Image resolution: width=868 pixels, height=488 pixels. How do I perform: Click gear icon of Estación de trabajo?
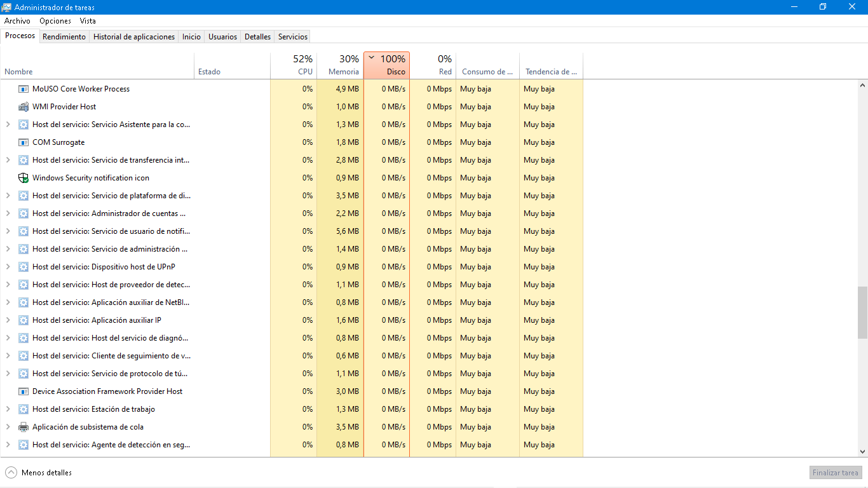click(24, 409)
